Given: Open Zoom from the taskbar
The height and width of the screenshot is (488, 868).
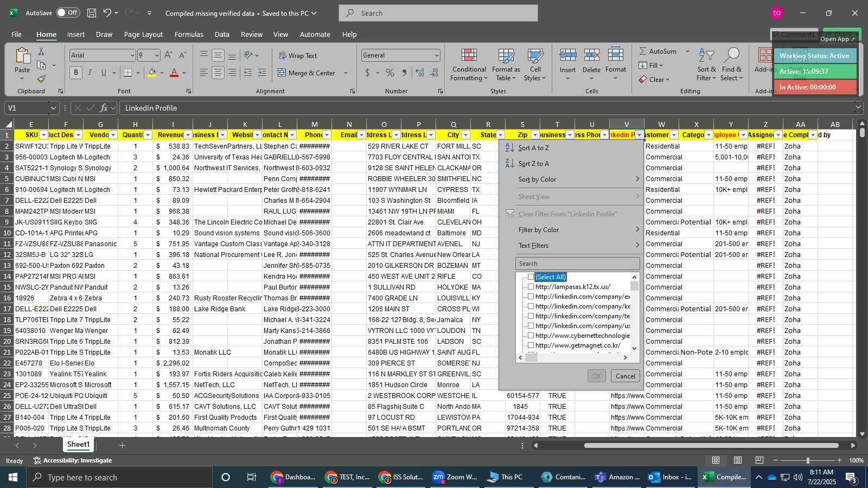Looking at the screenshot, I should tap(455, 477).
